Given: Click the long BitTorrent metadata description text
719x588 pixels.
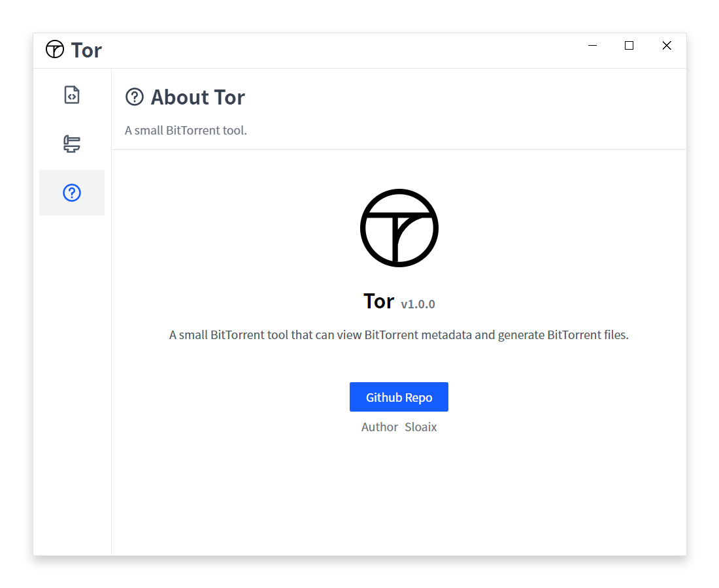Looking at the screenshot, I should click(x=399, y=335).
